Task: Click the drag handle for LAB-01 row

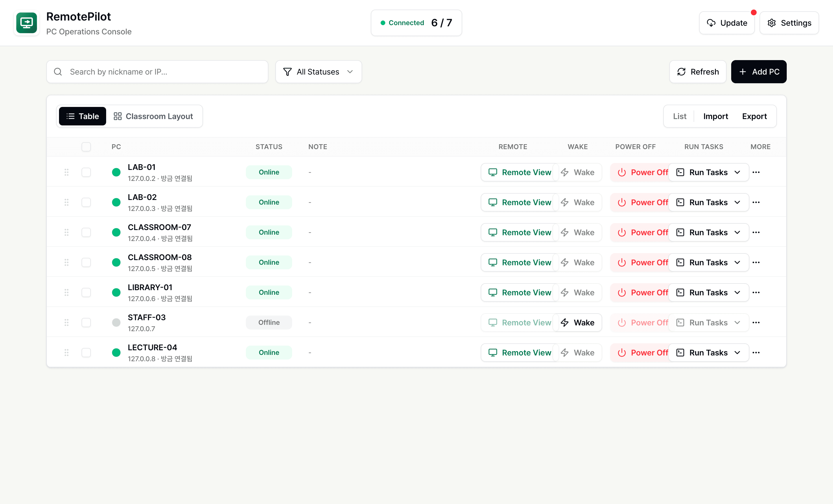Action: 67,172
